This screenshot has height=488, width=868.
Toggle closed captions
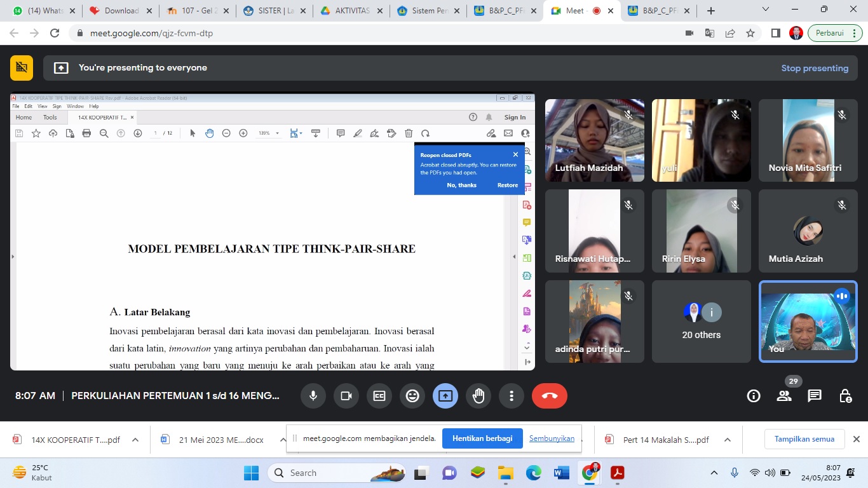tap(379, 396)
